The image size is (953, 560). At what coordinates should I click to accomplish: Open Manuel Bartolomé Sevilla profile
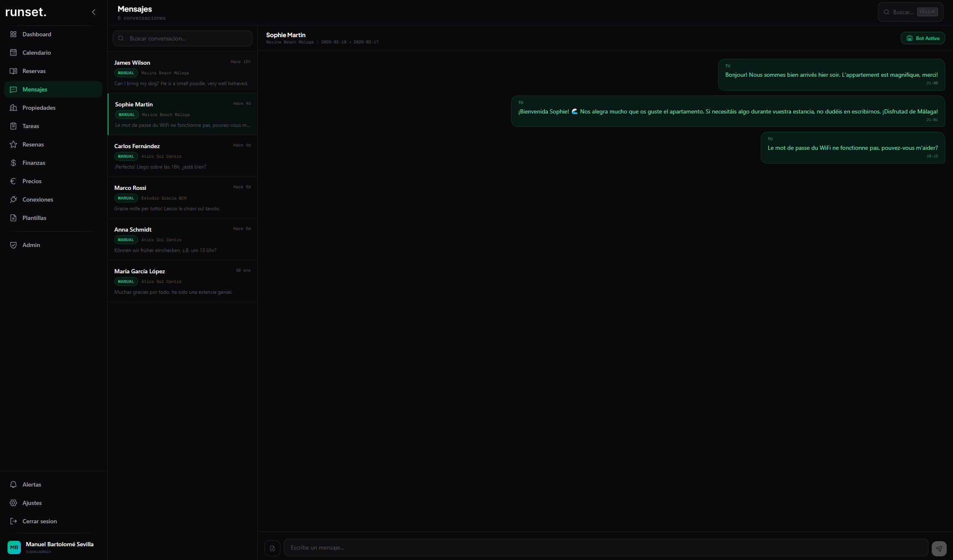(x=50, y=547)
